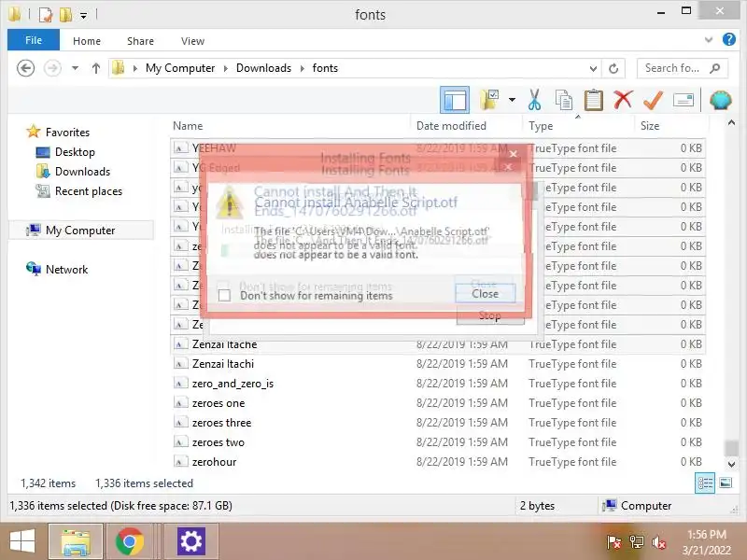Expand the arrow after Downloads breadcrumb
The height and width of the screenshot is (560, 747).
tap(302, 68)
